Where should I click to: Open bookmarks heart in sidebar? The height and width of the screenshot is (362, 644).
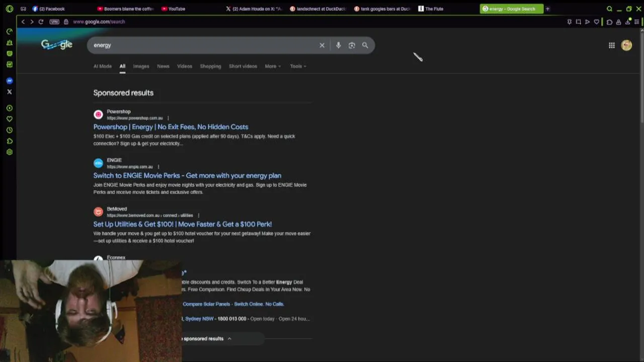9,119
